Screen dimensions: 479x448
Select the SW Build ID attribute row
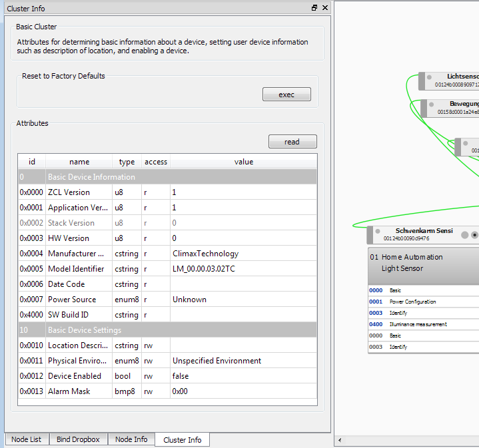point(167,315)
